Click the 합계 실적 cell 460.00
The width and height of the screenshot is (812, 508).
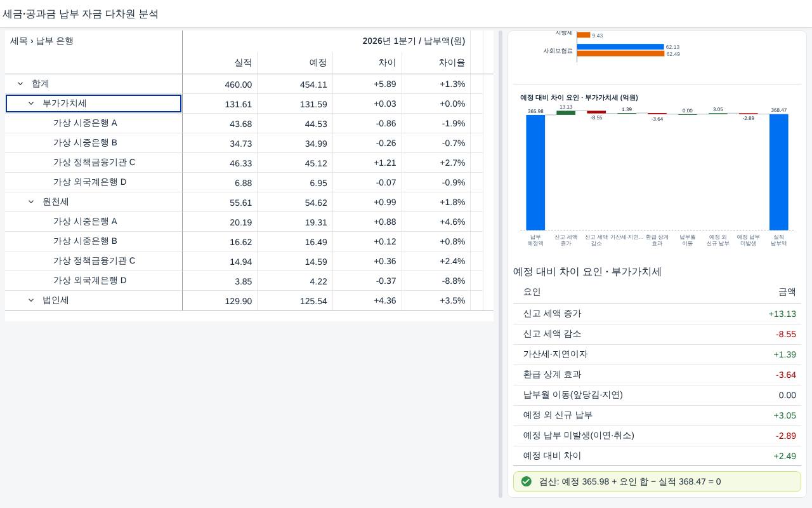point(219,84)
